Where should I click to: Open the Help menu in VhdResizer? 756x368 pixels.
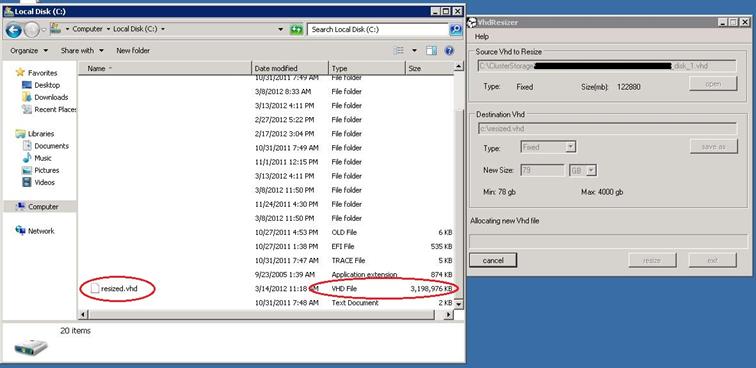(482, 37)
